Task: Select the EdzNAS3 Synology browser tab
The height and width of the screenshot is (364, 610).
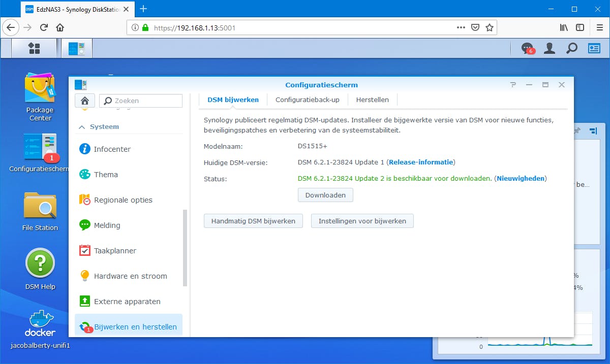Action: 78,9
